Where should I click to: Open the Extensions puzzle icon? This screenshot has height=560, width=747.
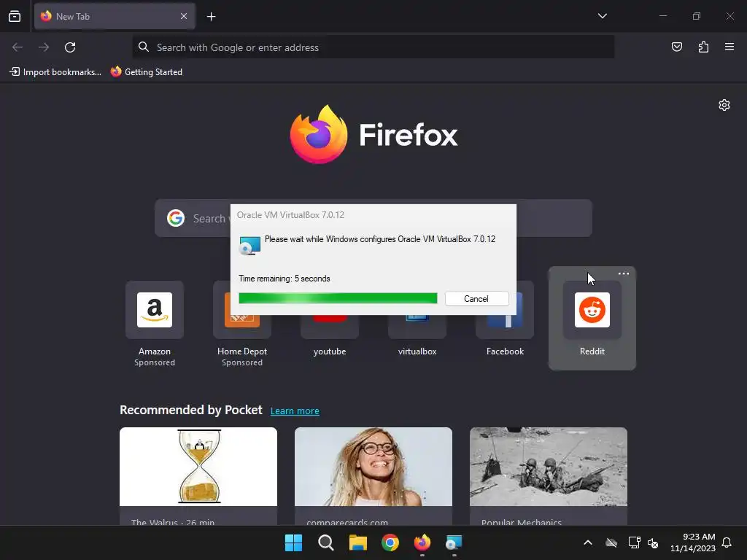(x=703, y=47)
